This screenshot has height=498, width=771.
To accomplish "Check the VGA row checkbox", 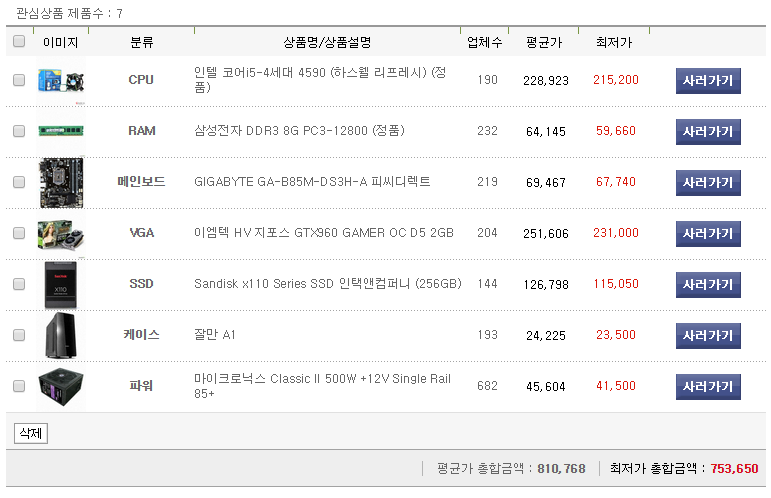I will [x=19, y=233].
